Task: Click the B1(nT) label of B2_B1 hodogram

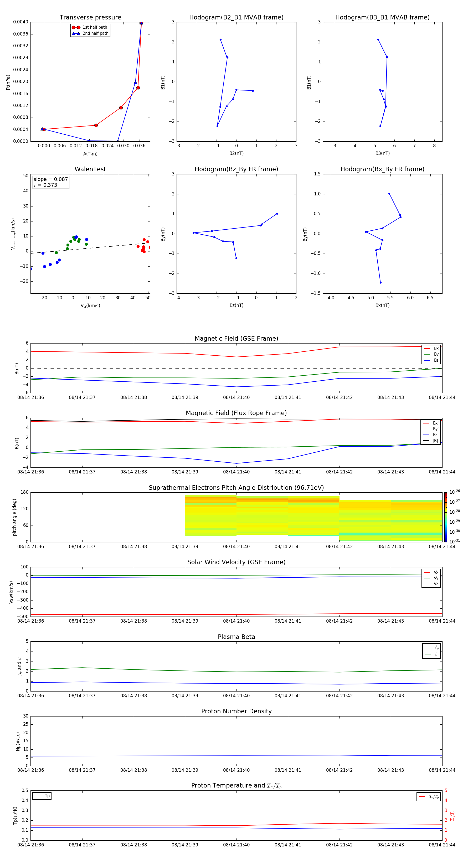Action: [163, 82]
